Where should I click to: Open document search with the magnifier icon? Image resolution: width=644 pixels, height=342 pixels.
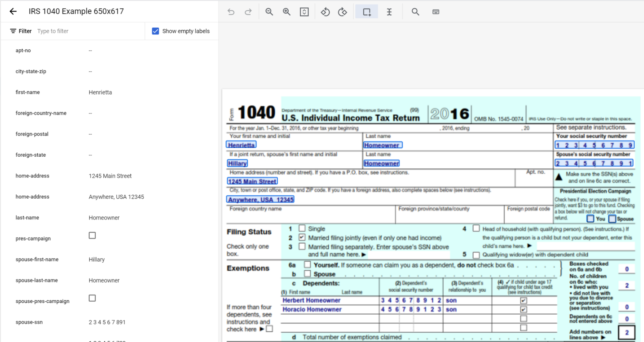(x=415, y=12)
